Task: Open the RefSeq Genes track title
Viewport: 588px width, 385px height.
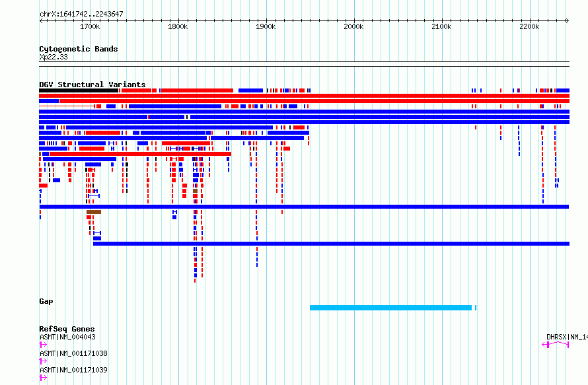Action: point(67,329)
